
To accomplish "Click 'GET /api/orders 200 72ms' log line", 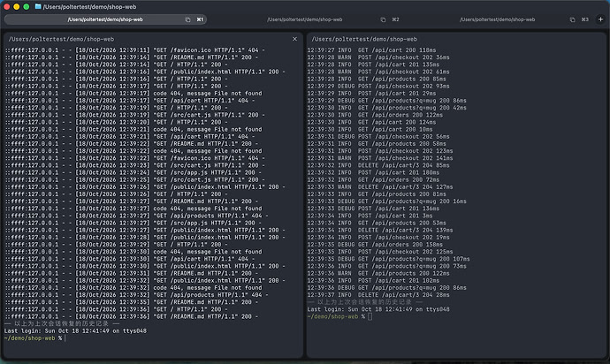I will tap(373, 179).
